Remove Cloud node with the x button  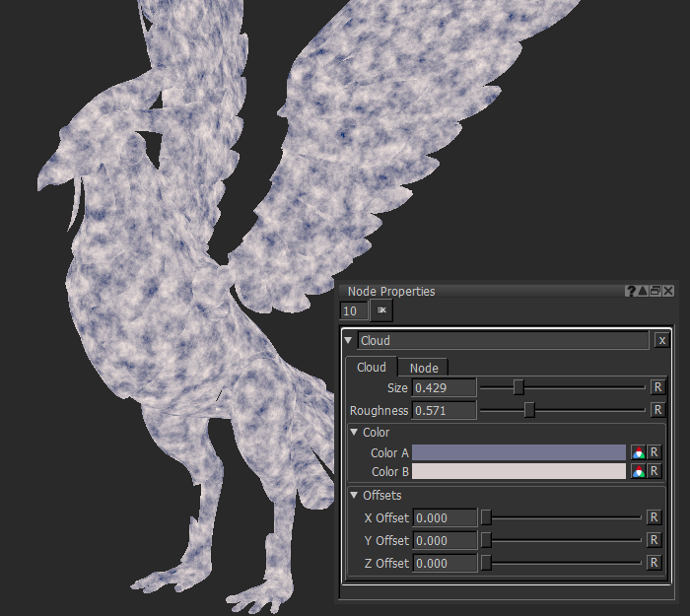[x=662, y=340]
